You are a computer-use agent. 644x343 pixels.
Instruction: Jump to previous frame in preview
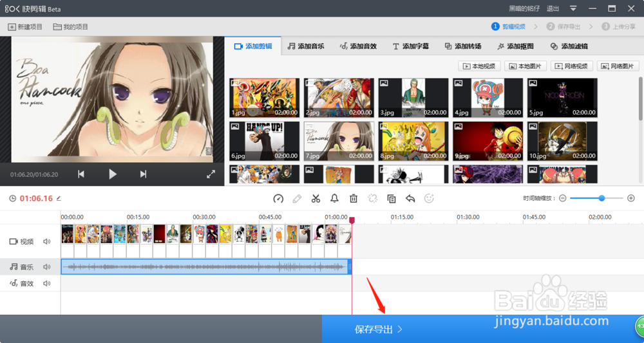pos(81,174)
